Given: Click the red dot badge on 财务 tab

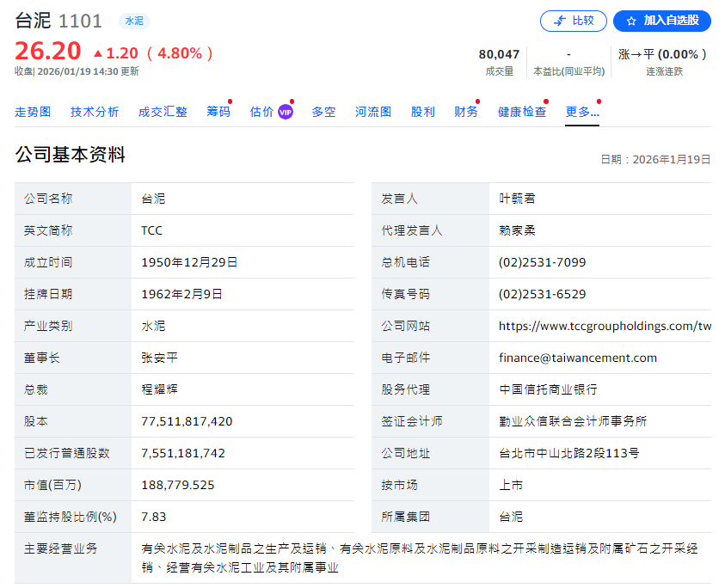Looking at the screenshot, I should coord(478,101).
